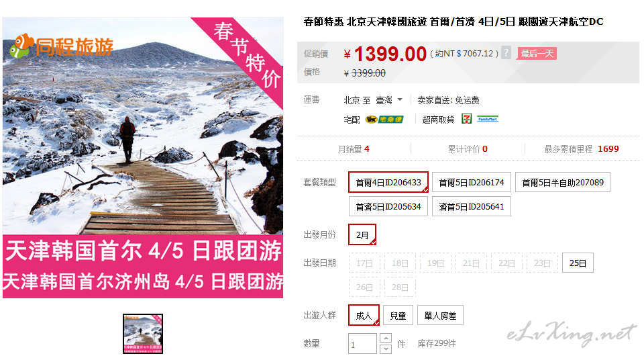The image size is (644, 356).
Task: Select package 濟首5日ID205641
Action: click(x=472, y=206)
